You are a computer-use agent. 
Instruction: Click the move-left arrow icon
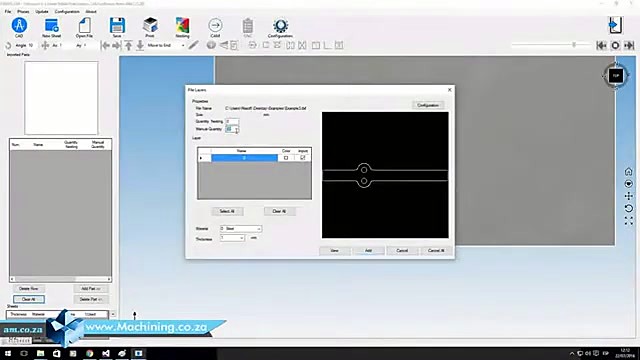tap(105, 45)
